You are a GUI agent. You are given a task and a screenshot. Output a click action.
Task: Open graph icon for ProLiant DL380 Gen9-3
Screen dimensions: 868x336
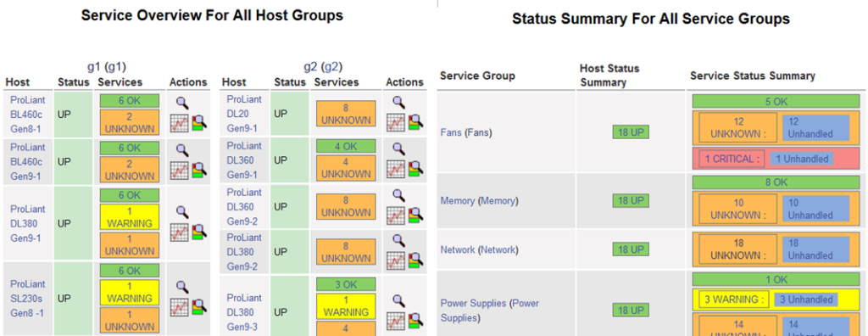click(396, 321)
